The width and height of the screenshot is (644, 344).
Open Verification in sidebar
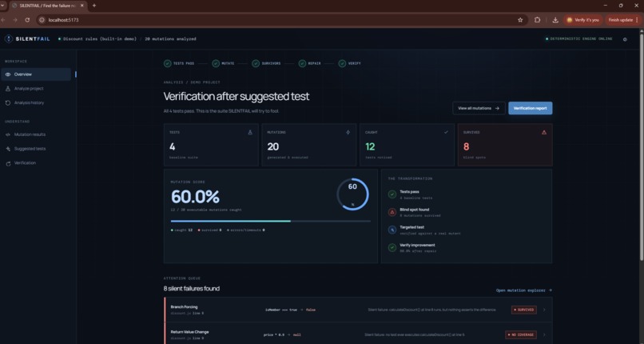tap(36, 163)
